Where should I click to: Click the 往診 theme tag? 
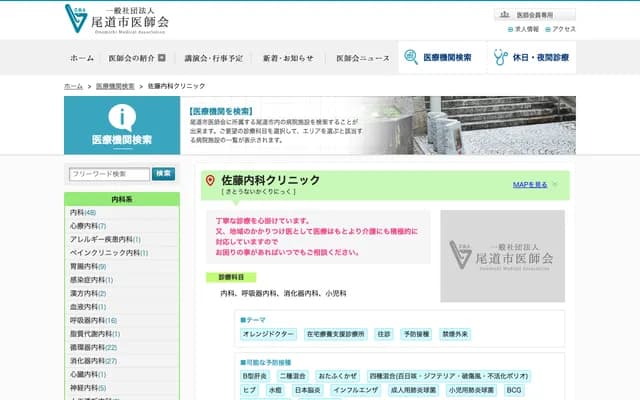[384, 334]
